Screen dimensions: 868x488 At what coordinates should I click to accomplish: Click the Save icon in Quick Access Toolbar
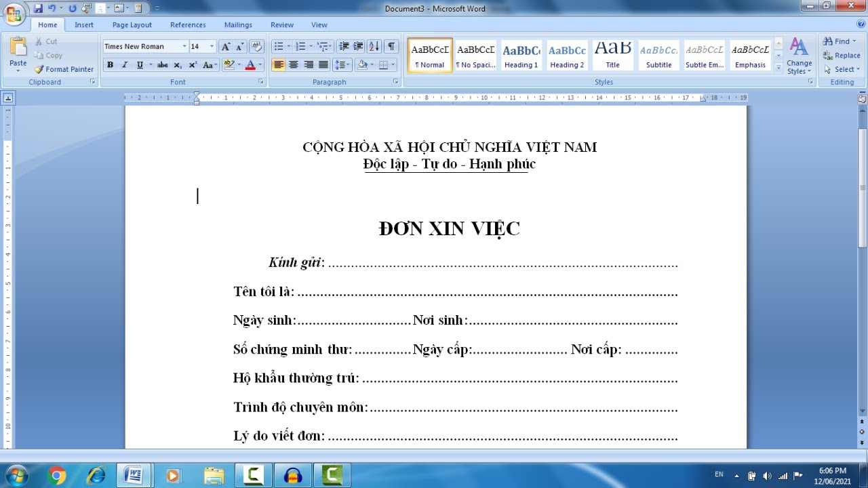coord(38,8)
